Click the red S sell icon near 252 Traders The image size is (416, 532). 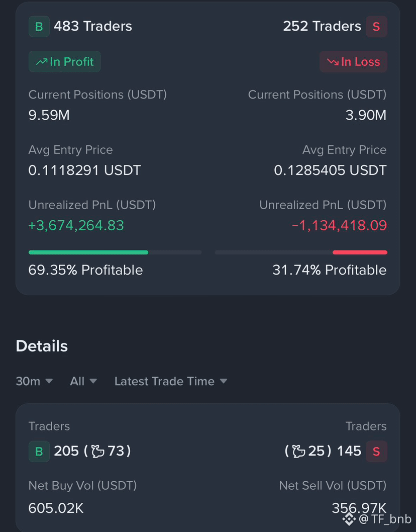[376, 27]
